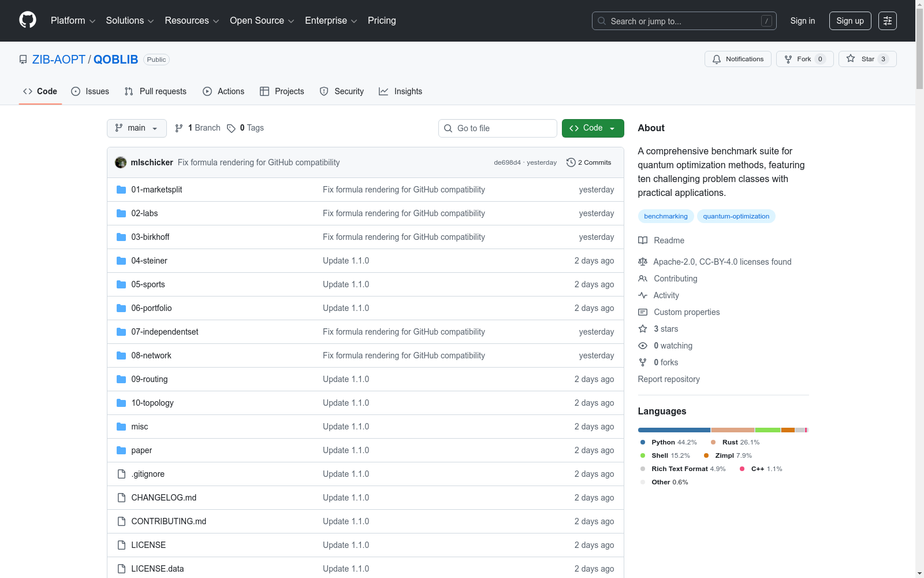Open the misc folder

pos(140,427)
